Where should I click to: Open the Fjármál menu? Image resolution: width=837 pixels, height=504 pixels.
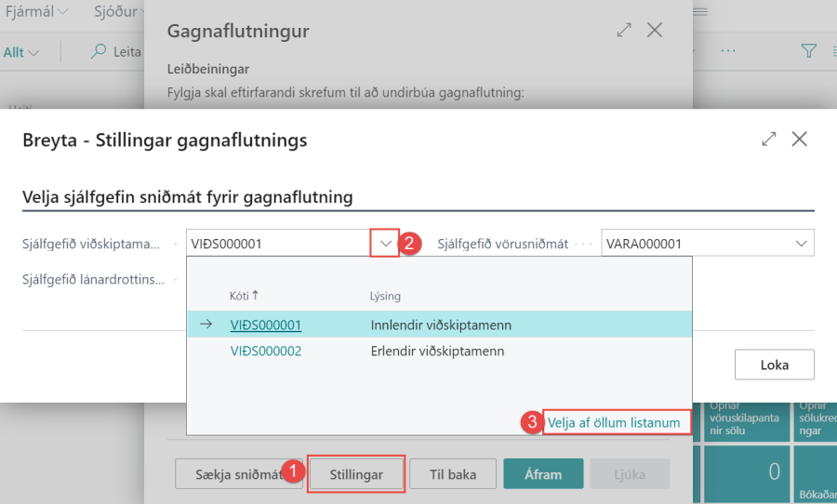[37, 12]
